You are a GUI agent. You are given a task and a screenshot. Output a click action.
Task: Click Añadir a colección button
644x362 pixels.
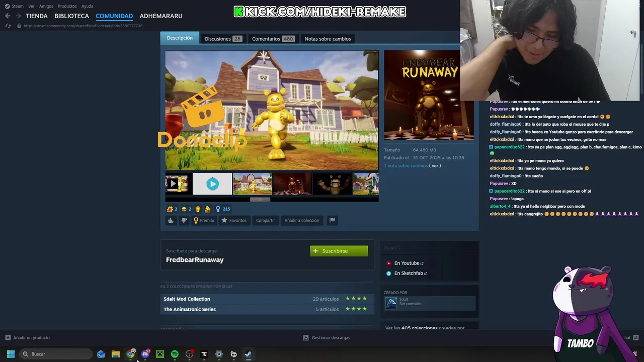pyautogui.click(x=301, y=220)
